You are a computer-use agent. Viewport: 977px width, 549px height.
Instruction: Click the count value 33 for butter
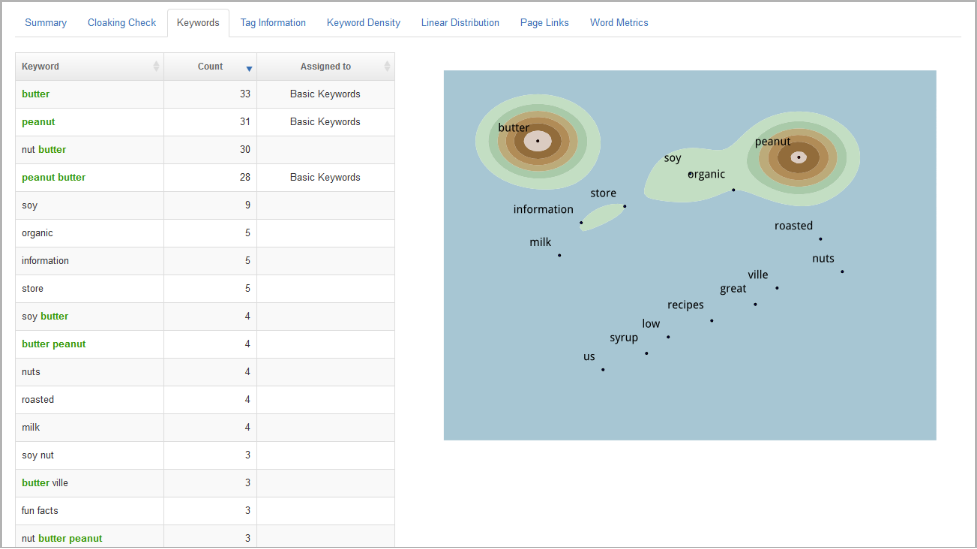(245, 94)
